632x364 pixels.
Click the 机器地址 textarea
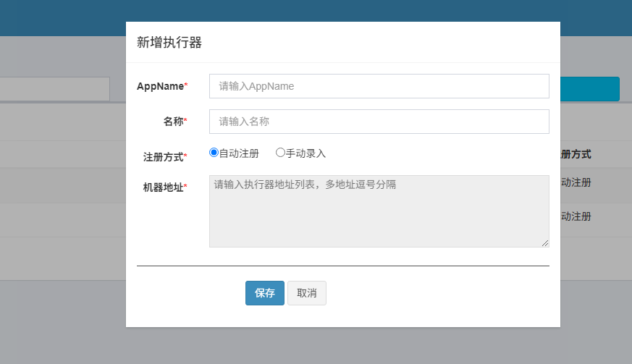(379, 211)
